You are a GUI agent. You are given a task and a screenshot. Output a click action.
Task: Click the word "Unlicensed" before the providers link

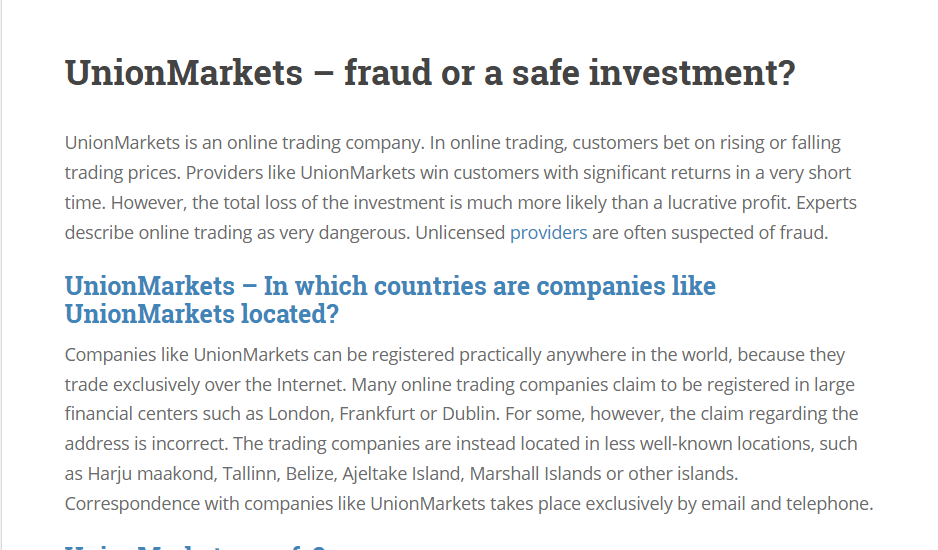457,233
